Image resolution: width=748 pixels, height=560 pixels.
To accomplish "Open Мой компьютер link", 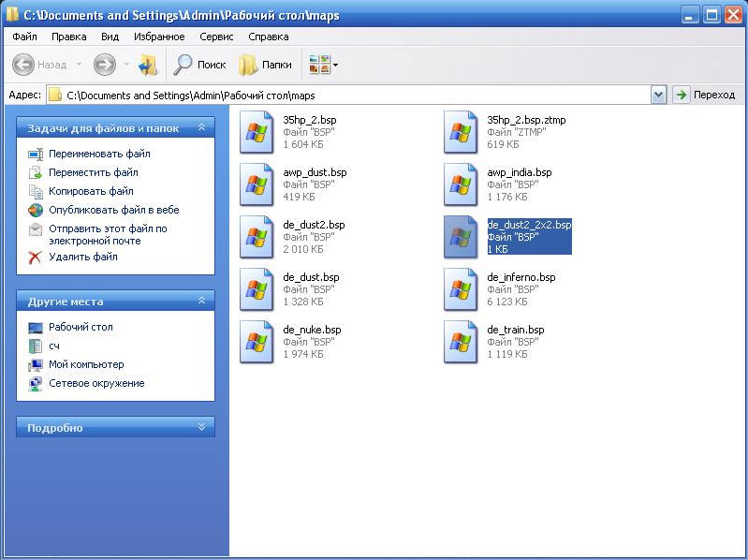I will (x=86, y=364).
